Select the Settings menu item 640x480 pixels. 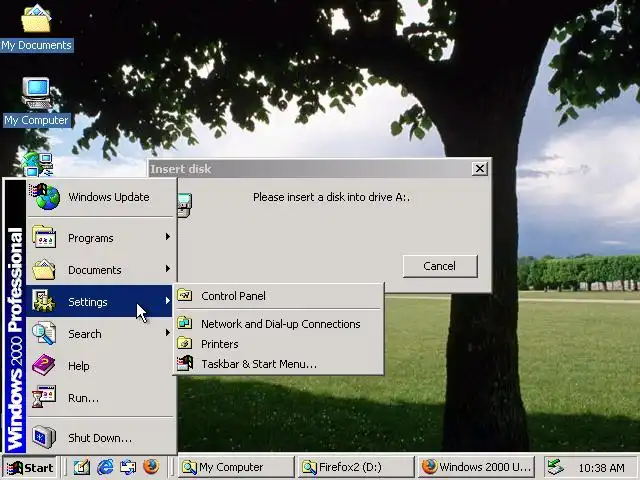99,301
